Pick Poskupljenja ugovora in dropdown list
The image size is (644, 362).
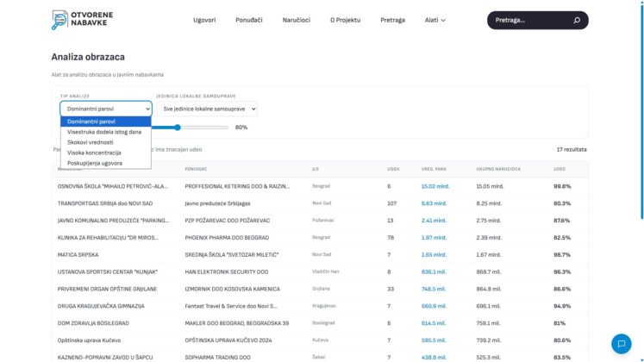[x=95, y=163]
